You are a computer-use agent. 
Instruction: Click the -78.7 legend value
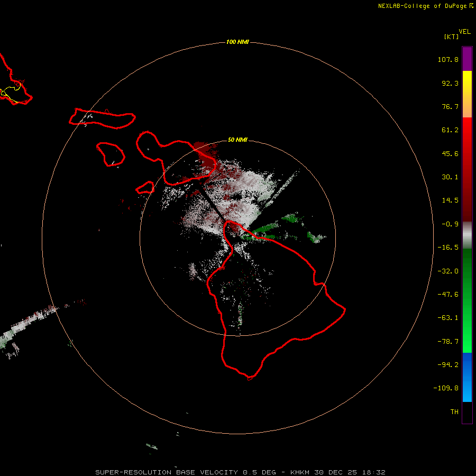coord(448,342)
